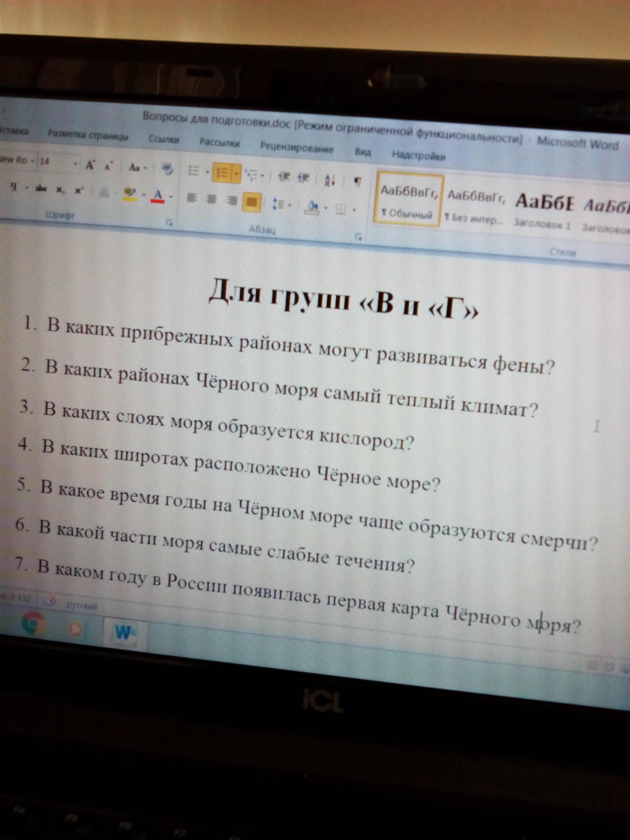The width and height of the screenshot is (630, 840).
Task: Increase font size with Grow Font icon
Action: point(90,165)
